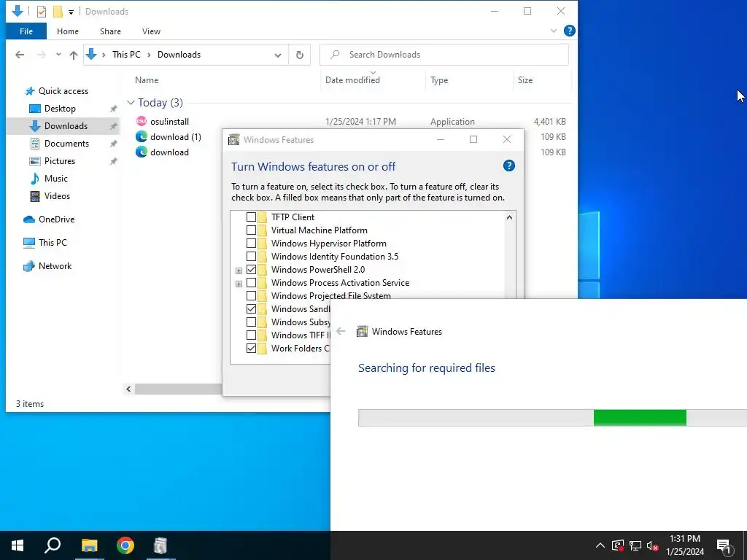Enable Virtual Machine Platform checkbox
This screenshot has width=747, height=560.
tap(251, 230)
